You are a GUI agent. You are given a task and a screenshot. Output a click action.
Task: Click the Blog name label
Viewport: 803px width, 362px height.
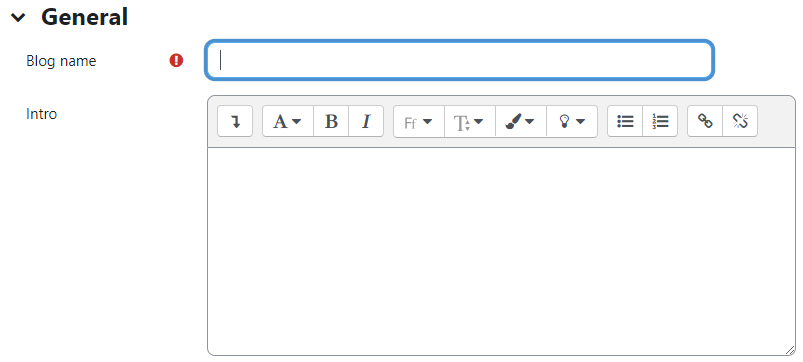coord(61,61)
